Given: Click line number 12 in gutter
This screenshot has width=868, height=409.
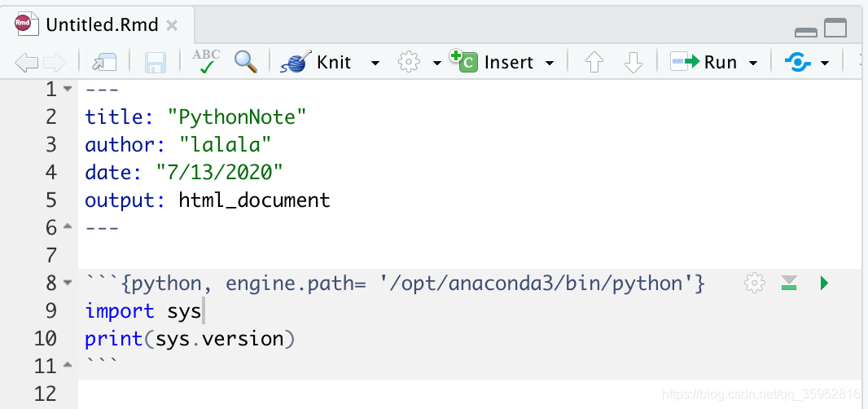Looking at the screenshot, I should [x=46, y=394].
